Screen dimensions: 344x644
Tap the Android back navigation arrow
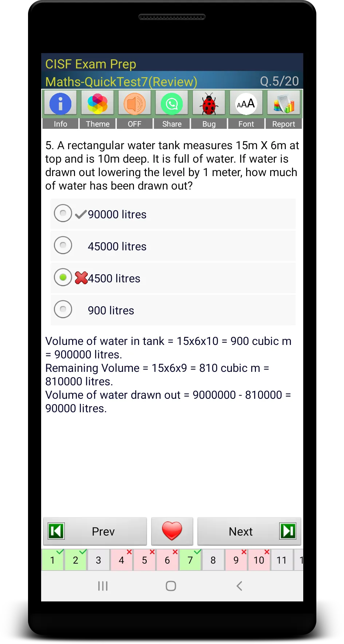pos(239,586)
